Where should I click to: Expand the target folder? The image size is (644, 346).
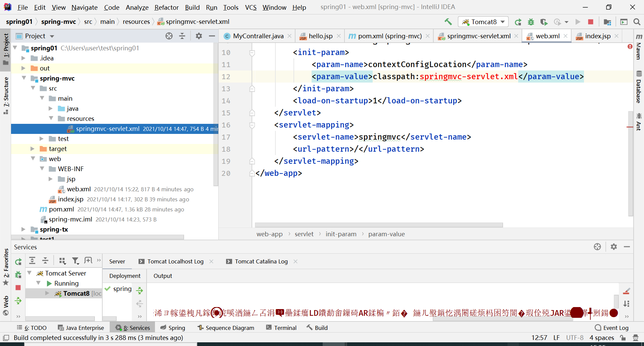[33, 149]
